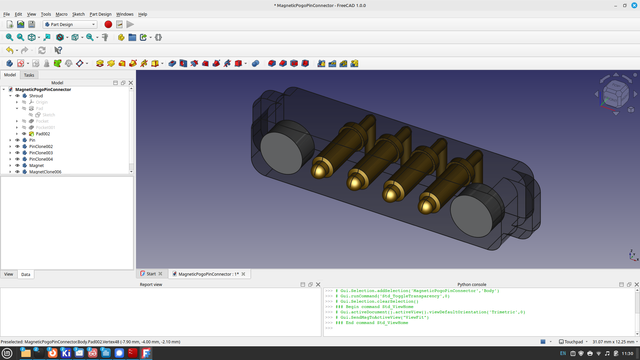Open the Sketch menu
Screen dimensions: 640x360
pos(78,14)
